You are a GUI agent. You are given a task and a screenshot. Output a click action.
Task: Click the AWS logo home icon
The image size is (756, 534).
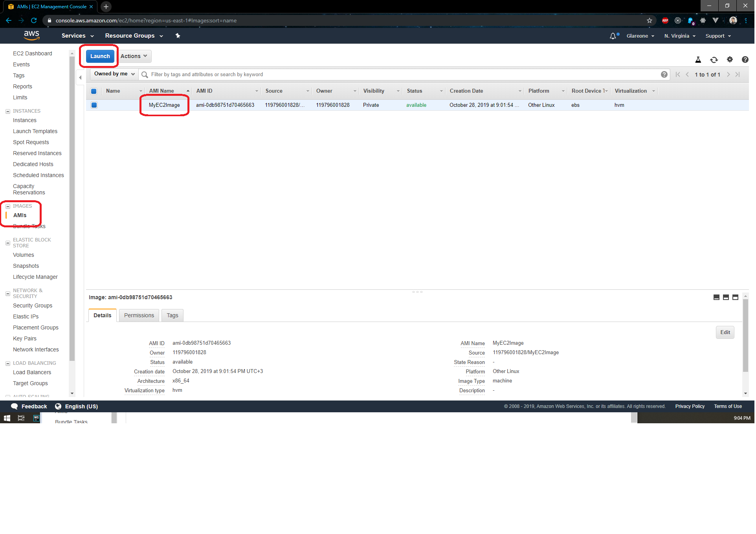pyautogui.click(x=32, y=35)
